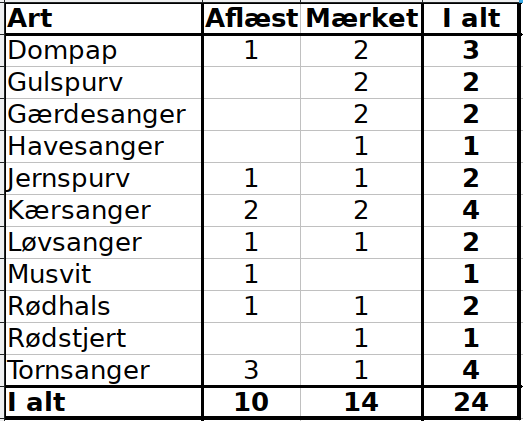Click the empty Musvit Mærket cell

tap(361, 275)
